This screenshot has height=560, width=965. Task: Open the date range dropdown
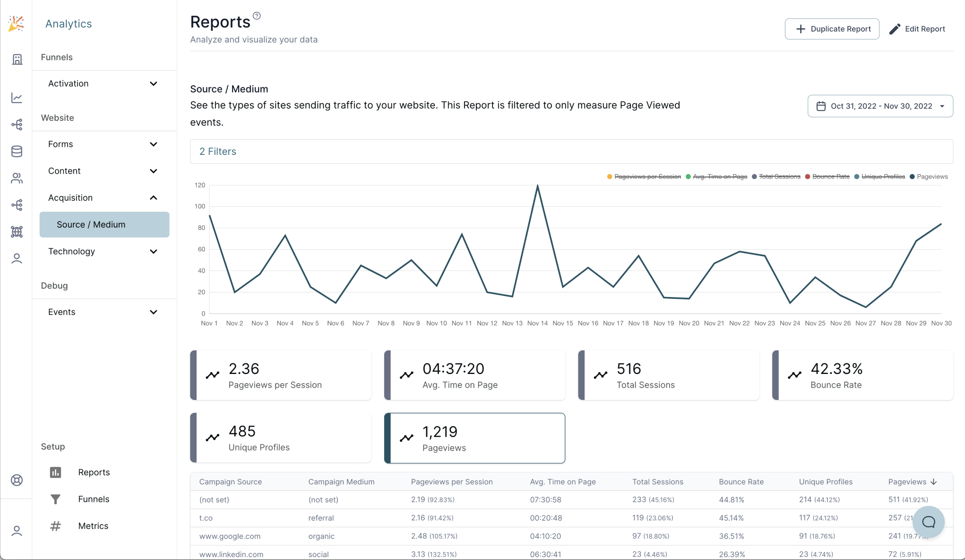pyautogui.click(x=880, y=106)
